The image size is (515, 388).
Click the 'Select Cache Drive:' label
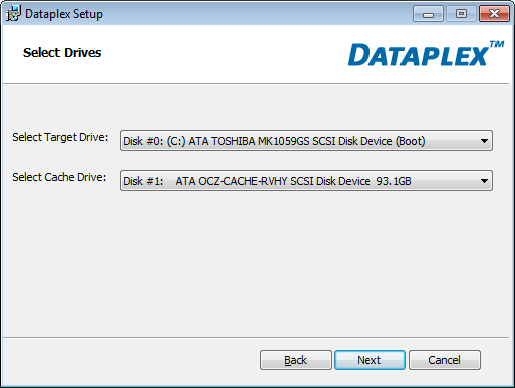tap(59, 177)
